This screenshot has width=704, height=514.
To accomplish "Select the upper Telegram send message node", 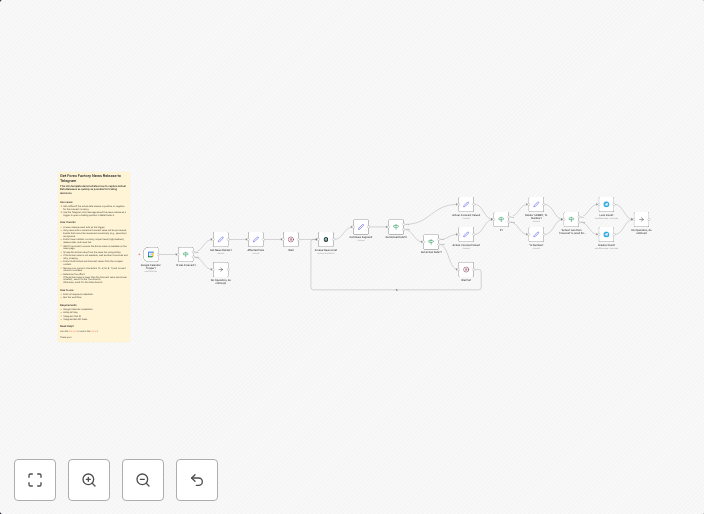I will [x=606, y=204].
